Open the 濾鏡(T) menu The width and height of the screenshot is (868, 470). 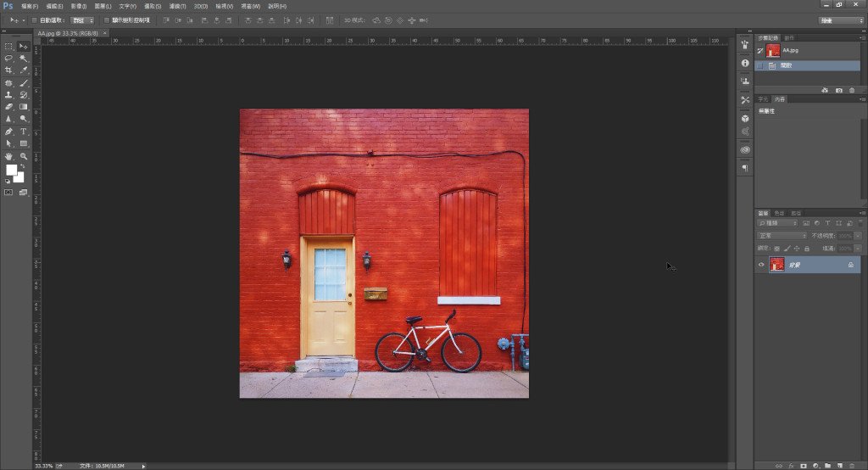coord(175,6)
